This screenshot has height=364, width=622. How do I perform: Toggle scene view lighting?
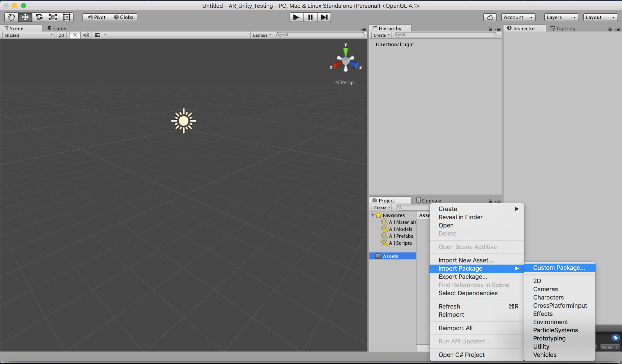(x=74, y=35)
